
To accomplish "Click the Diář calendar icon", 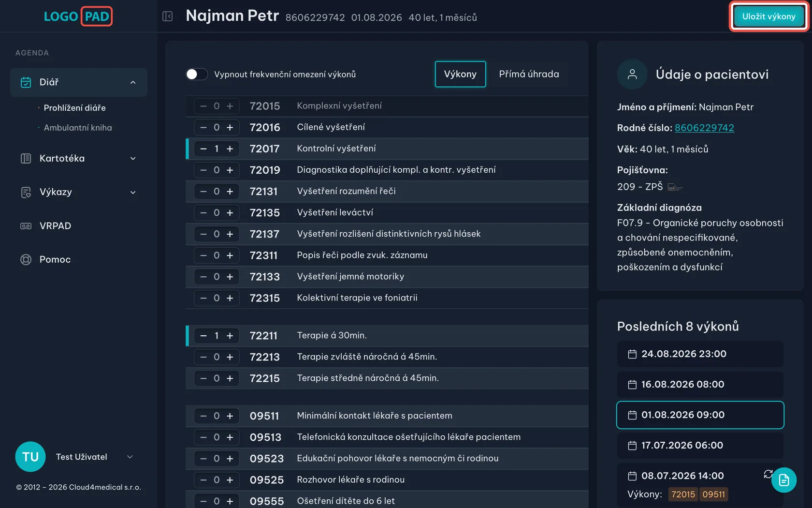I will (x=26, y=82).
